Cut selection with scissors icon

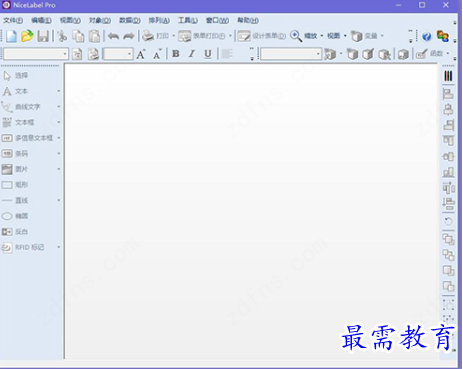click(62, 36)
